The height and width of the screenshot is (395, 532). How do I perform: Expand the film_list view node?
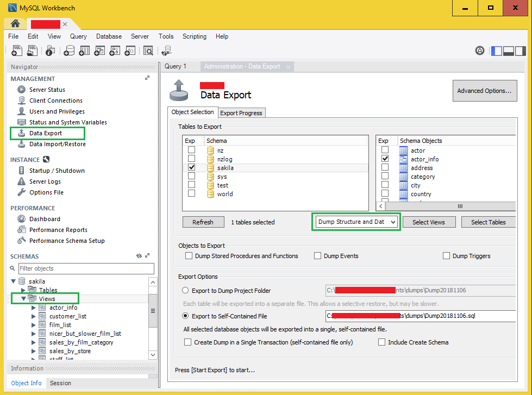[x=34, y=325]
